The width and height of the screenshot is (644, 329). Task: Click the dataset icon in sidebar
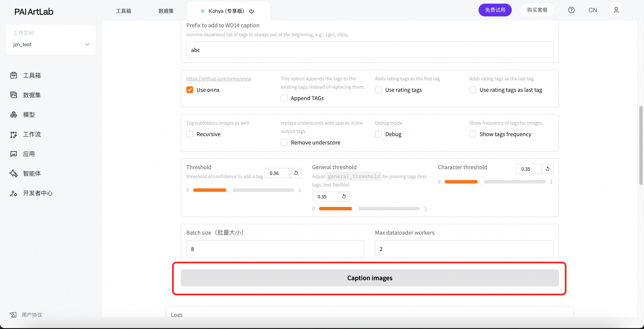(13, 95)
